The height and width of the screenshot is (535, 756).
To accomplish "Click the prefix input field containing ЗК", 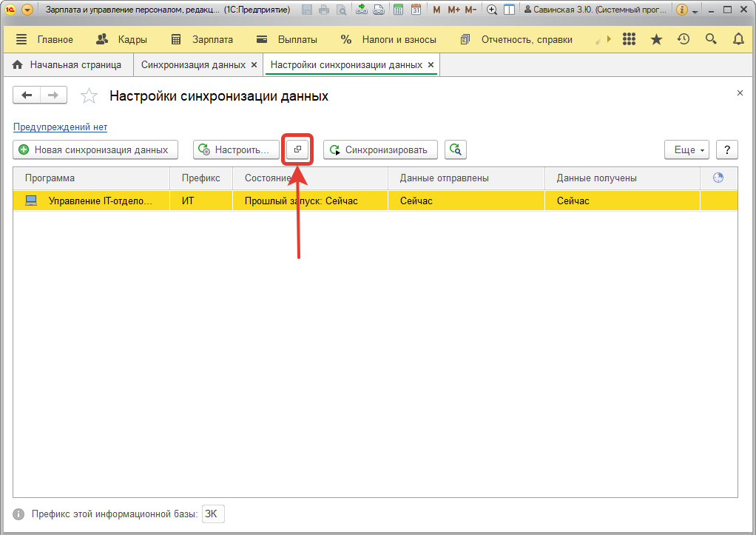I will (x=213, y=514).
